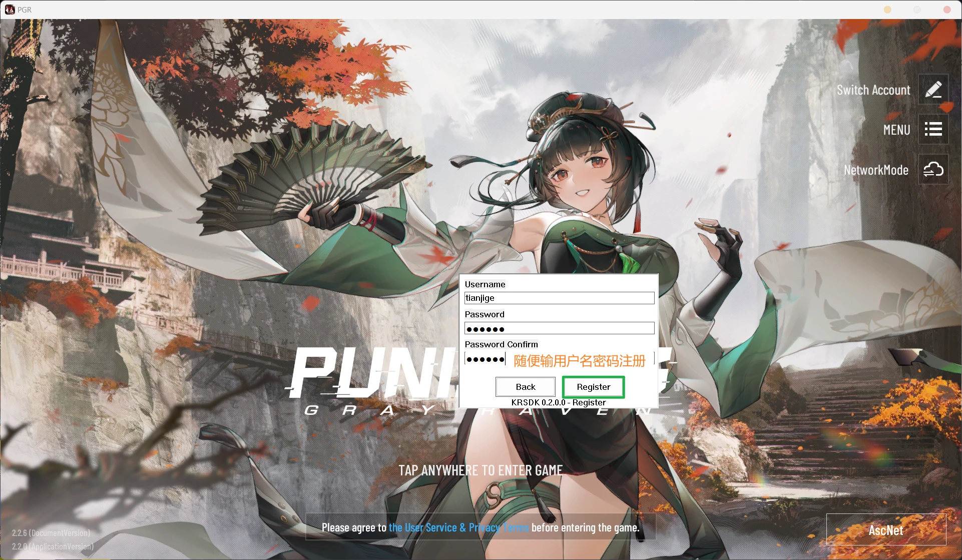The image size is (962, 560).
Task: Open the User Service & Privacy Terms link
Action: [458, 527]
